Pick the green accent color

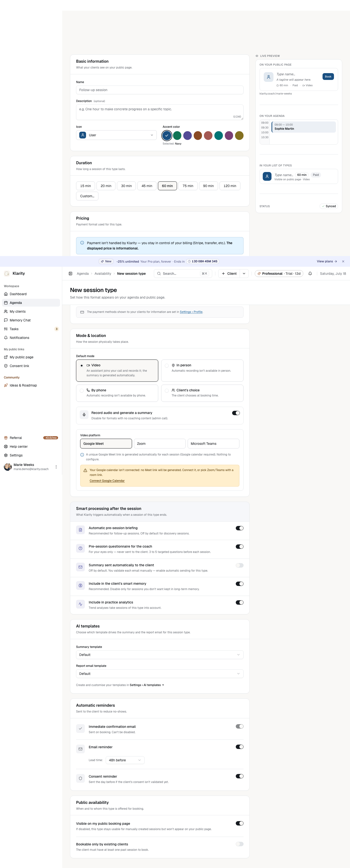pos(177,136)
